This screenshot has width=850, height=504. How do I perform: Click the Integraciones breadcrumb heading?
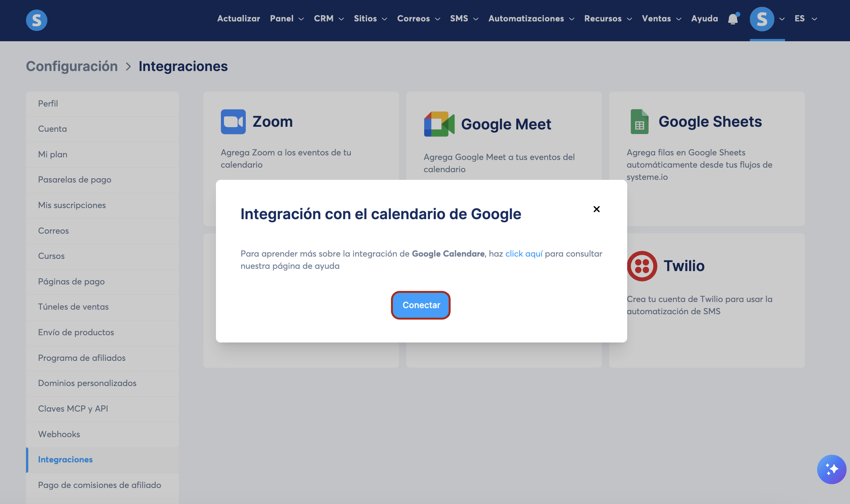(x=183, y=66)
